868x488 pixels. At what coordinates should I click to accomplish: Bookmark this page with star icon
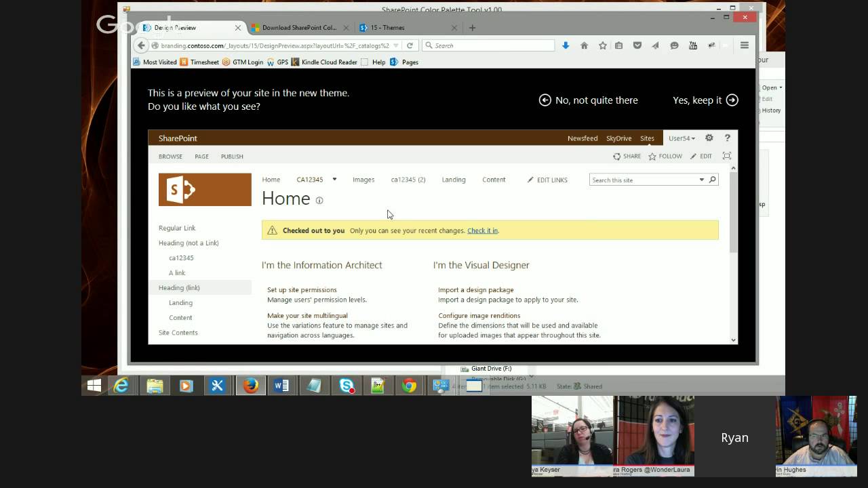coord(602,45)
